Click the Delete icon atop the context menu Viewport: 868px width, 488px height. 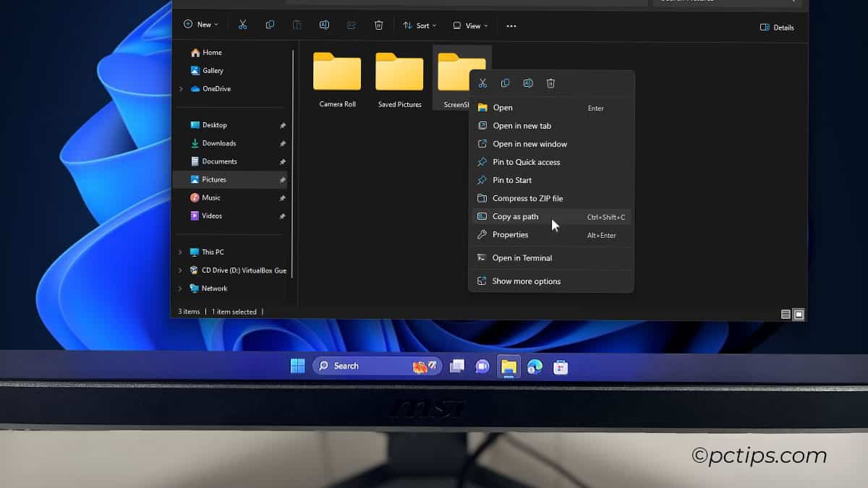click(x=550, y=82)
